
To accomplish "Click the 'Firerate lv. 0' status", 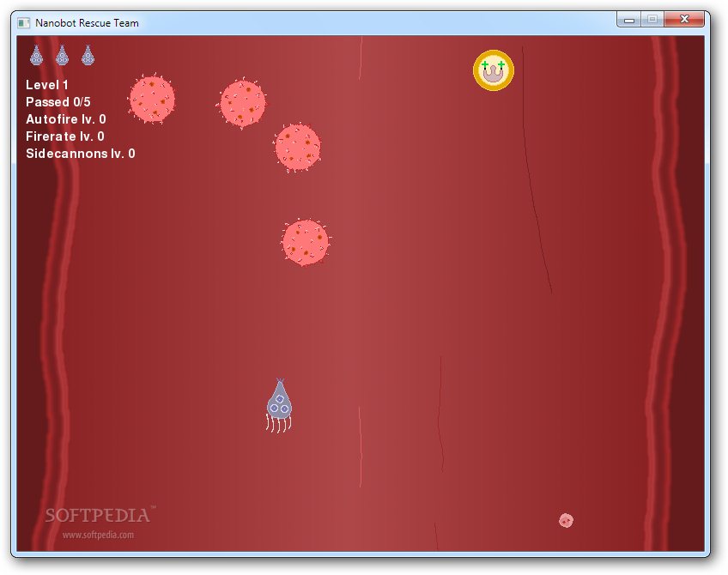I will [65, 136].
